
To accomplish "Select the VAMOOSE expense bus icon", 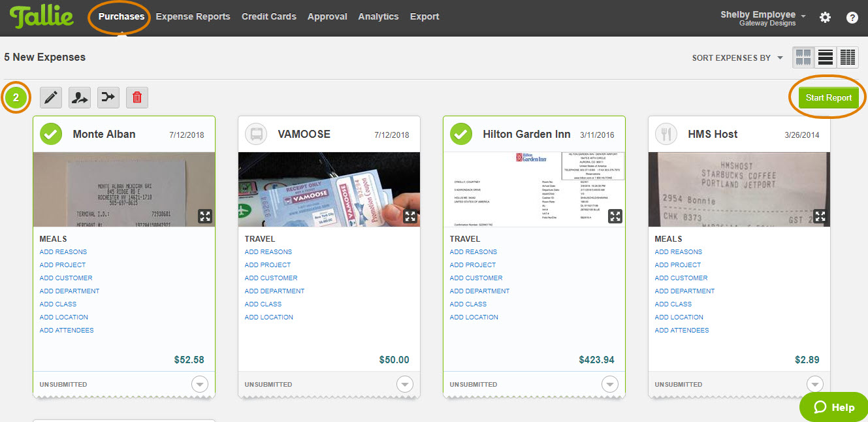I will point(256,134).
